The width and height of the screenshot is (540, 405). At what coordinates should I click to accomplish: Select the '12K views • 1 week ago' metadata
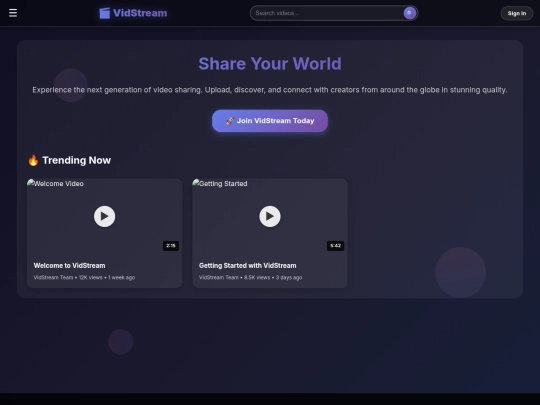pos(107,277)
